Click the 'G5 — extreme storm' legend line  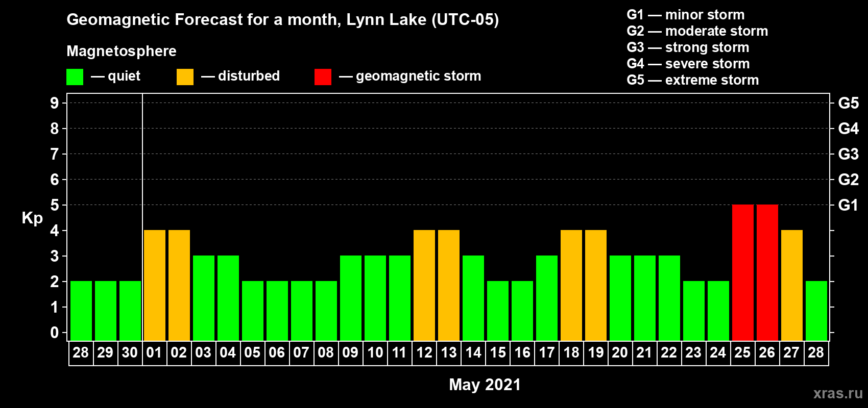click(x=693, y=80)
